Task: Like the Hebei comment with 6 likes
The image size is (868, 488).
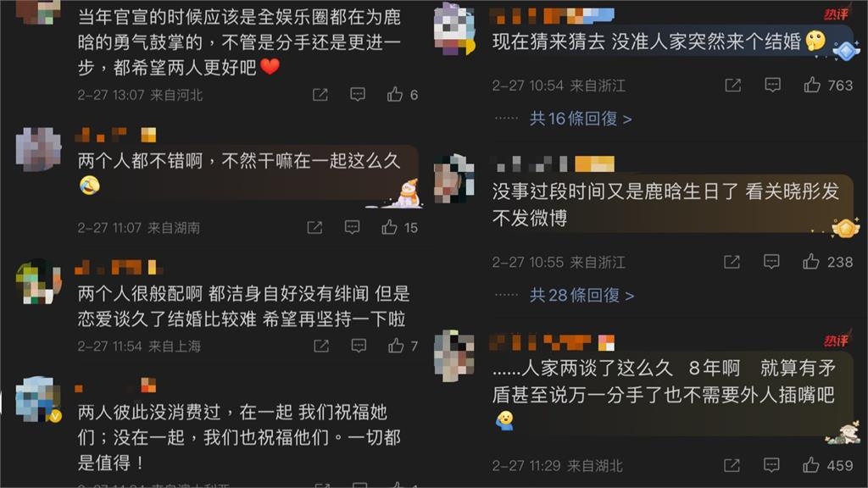Action: coord(395,94)
